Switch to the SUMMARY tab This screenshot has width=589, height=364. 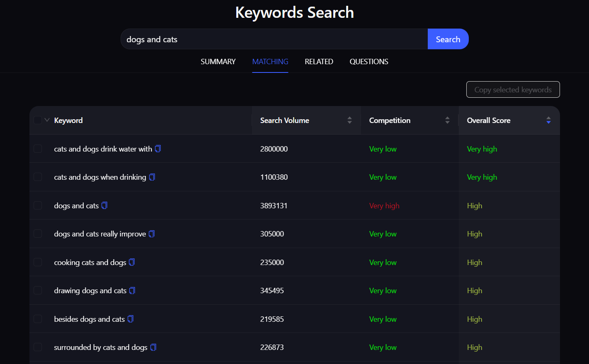(218, 62)
